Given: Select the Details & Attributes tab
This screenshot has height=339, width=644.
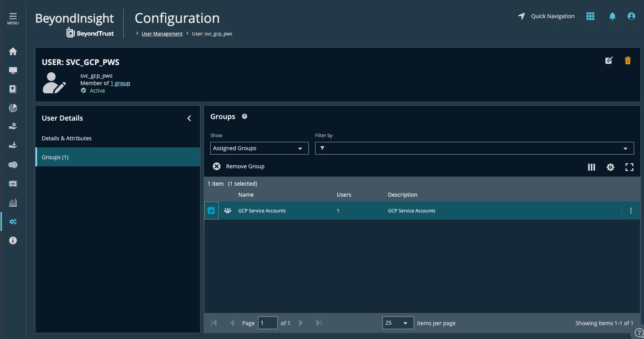Looking at the screenshot, I should [x=118, y=138].
